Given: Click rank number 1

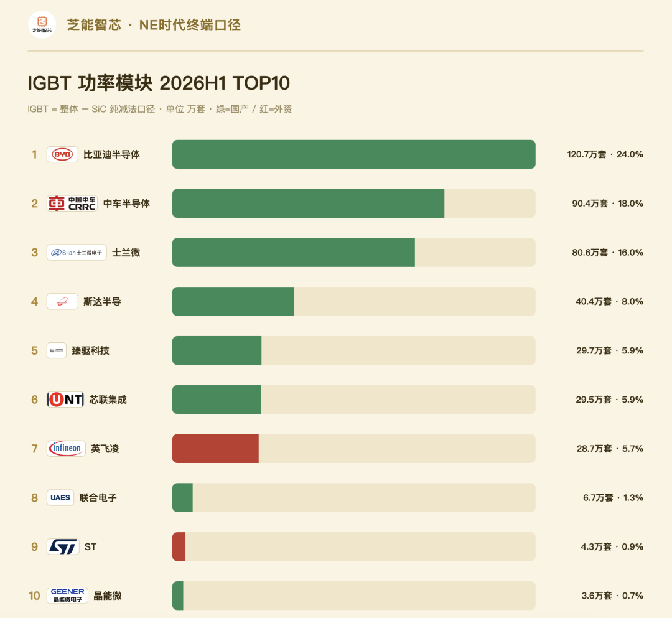Looking at the screenshot, I should 34,154.
